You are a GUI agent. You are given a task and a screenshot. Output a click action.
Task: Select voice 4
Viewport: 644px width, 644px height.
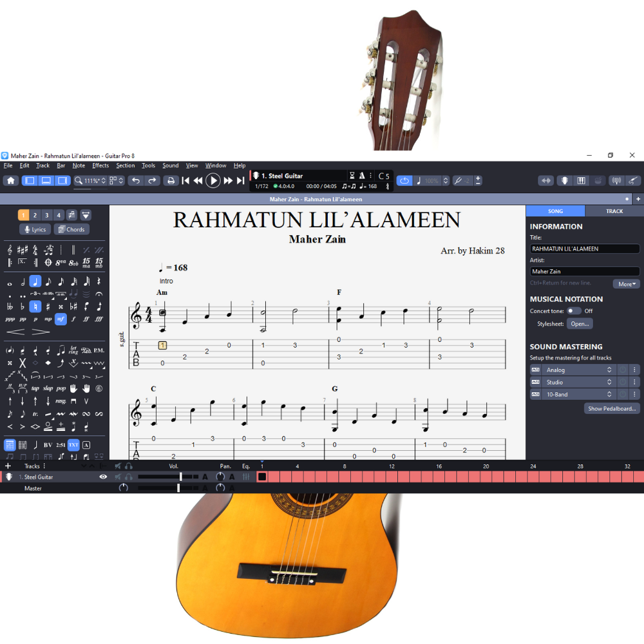pos(59,215)
